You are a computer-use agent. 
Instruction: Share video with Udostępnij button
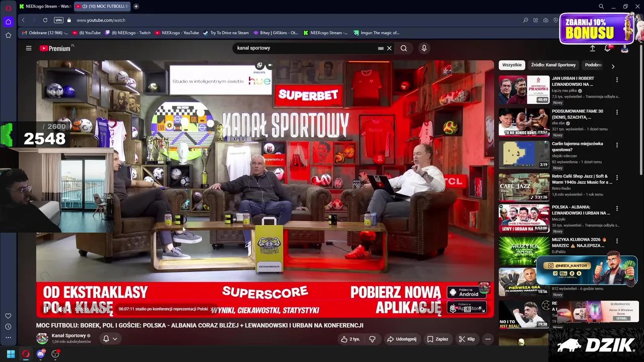(401, 339)
